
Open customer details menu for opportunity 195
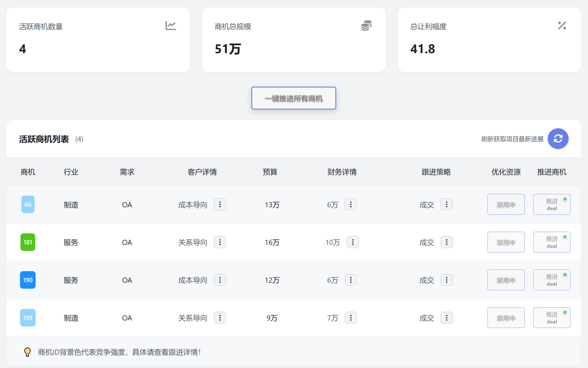220,318
